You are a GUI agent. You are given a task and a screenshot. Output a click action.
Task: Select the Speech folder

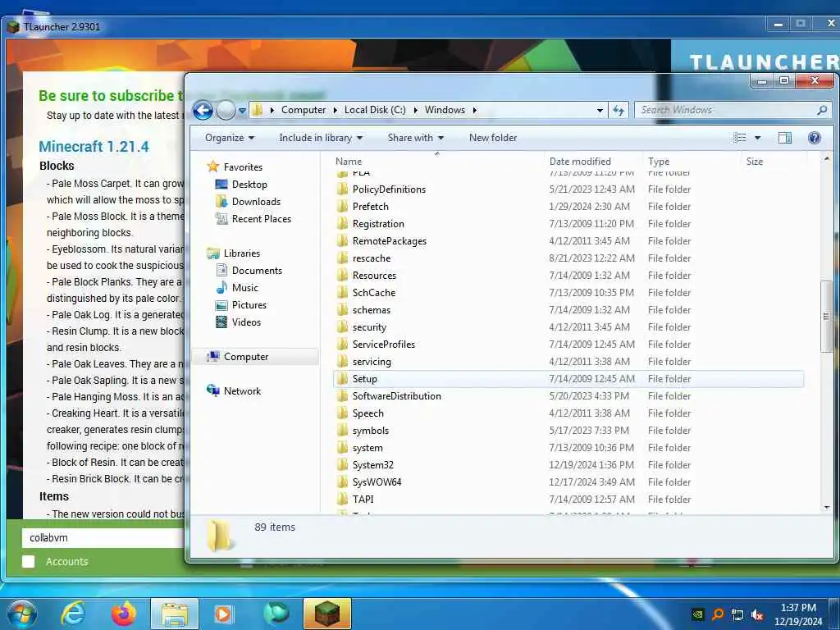(368, 413)
